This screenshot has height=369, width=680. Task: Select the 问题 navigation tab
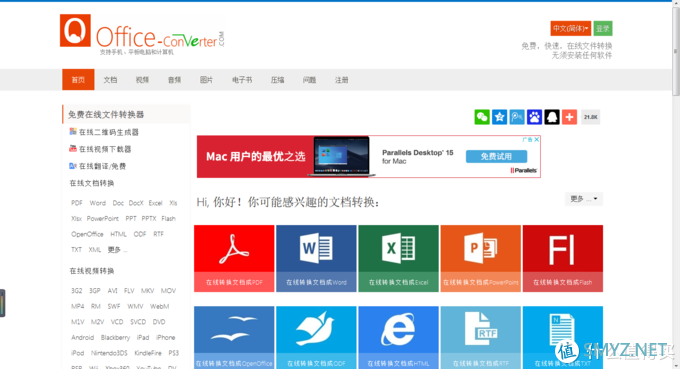(x=309, y=80)
